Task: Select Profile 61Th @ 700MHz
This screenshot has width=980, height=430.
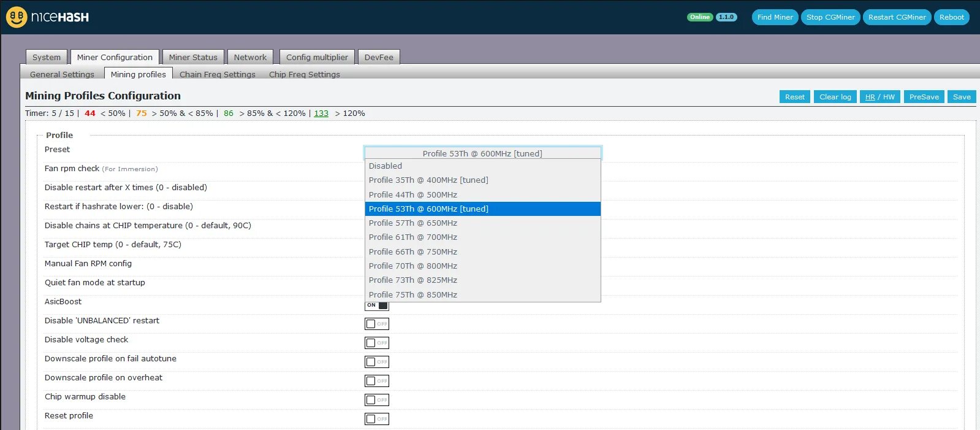Action: click(482, 237)
